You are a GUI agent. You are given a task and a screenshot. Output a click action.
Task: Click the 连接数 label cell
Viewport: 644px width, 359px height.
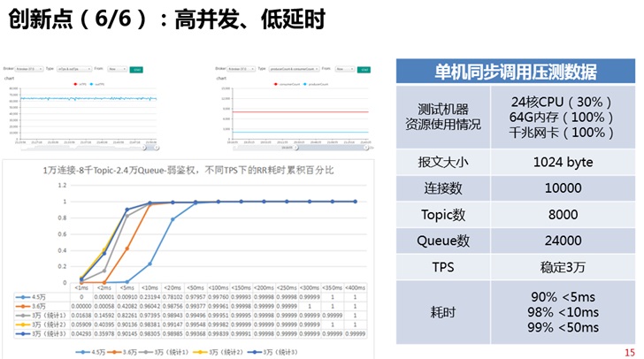(443, 188)
